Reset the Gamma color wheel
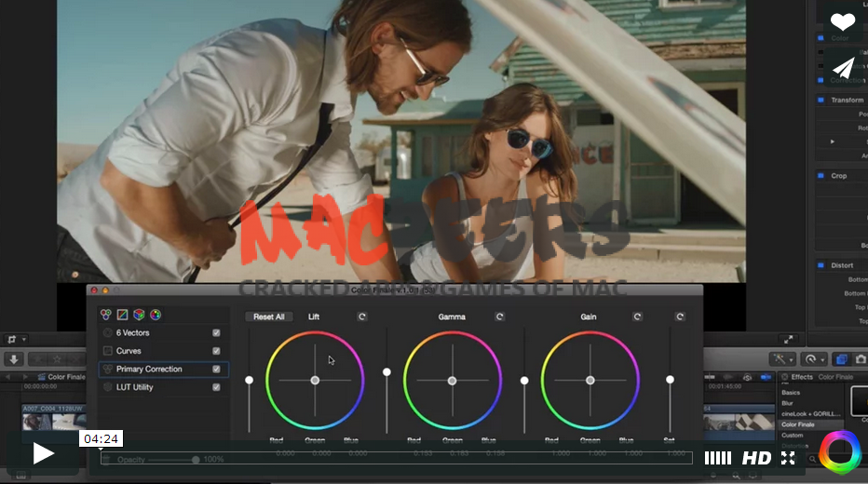 click(x=499, y=316)
